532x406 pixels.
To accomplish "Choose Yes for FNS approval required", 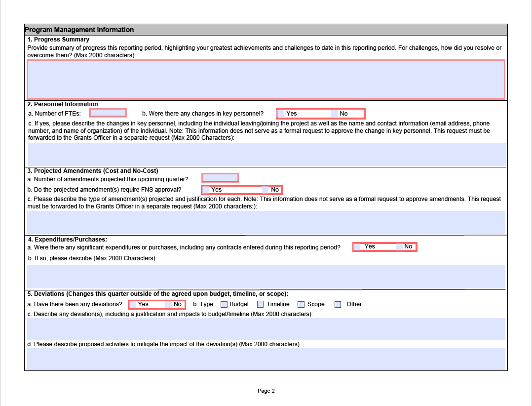I will 206,190.
